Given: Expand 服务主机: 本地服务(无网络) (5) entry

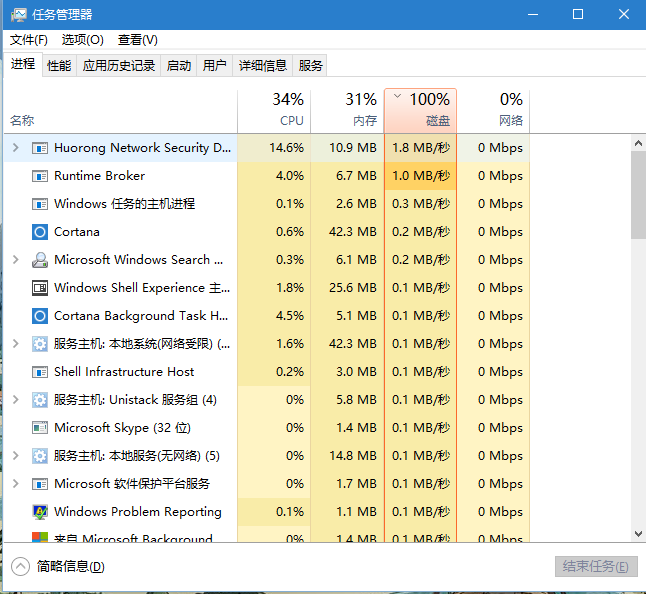Looking at the screenshot, I should coord(15,456).
